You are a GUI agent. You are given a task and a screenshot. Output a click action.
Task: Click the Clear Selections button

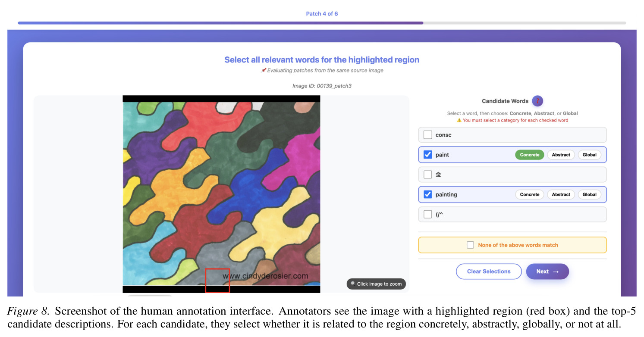click(489, 271)
